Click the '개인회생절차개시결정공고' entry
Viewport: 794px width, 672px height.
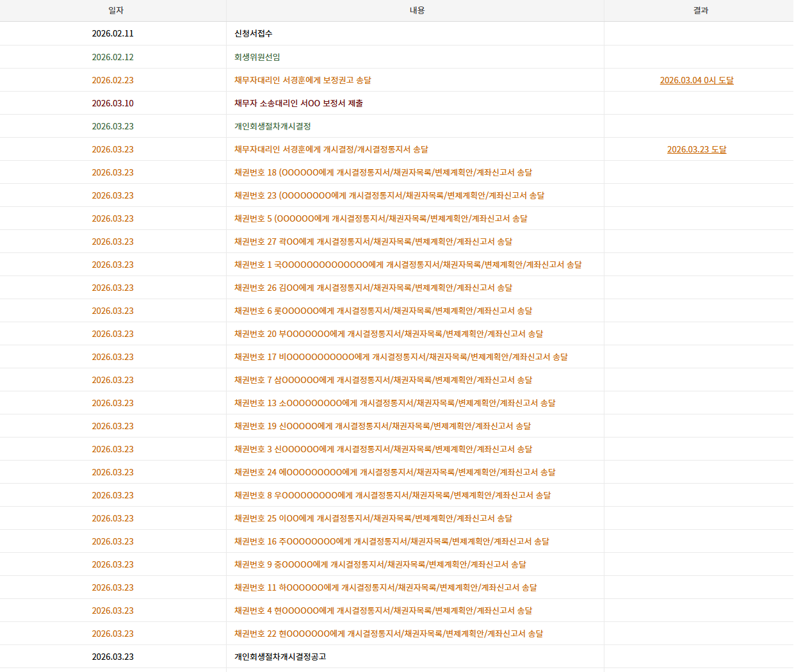point(280,657)
